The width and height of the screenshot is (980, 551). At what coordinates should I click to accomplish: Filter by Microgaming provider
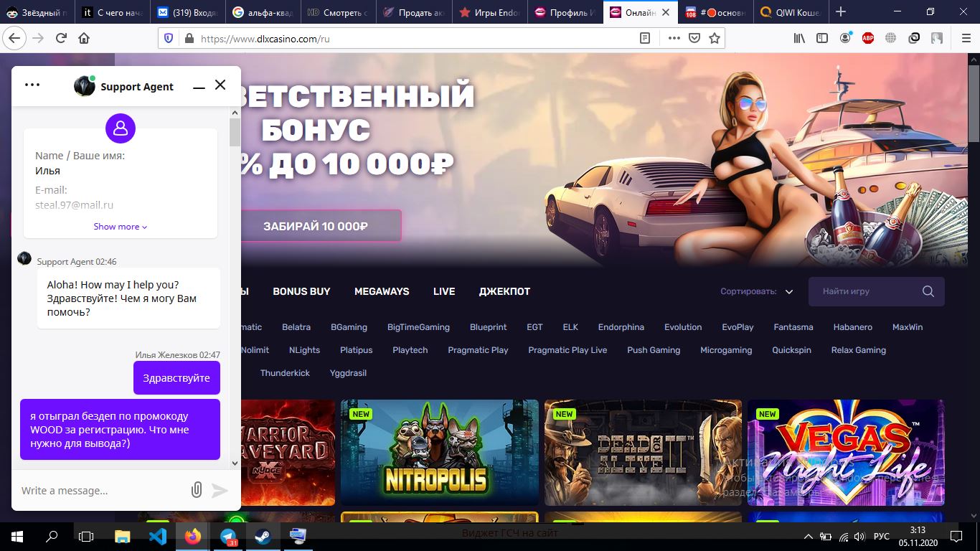(x=726, y=350)
